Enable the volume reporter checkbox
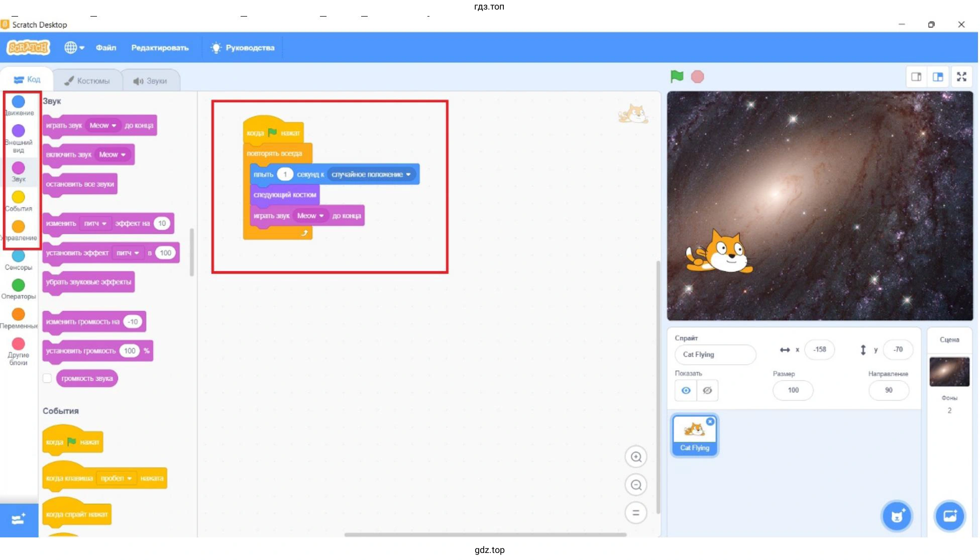This screenshot has height=560, width=980. (x=47, y=379)
